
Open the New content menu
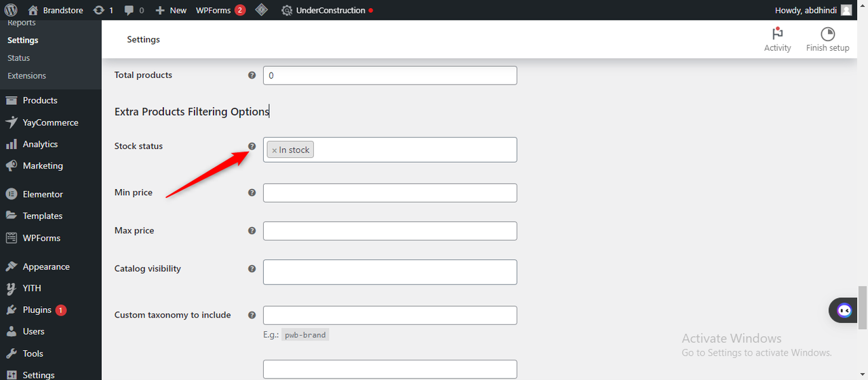171,10
